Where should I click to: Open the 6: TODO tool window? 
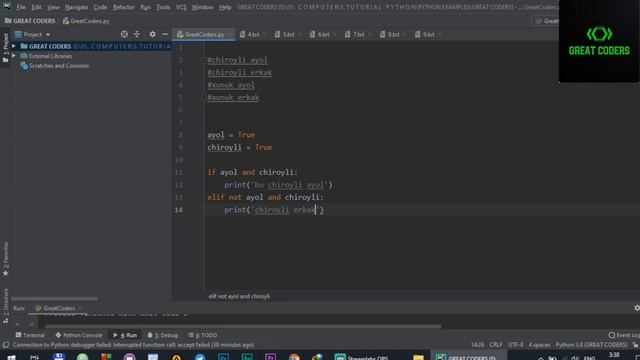point(203,335)
